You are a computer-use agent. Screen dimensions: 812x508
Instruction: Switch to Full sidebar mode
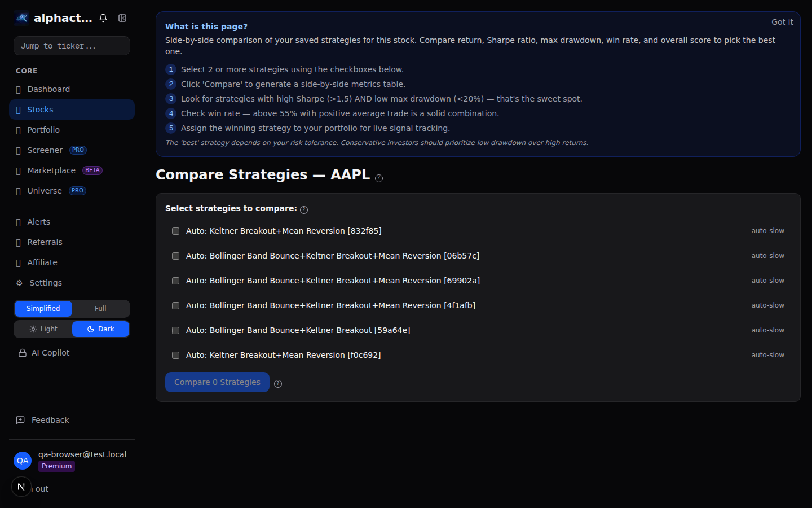pos(100,308)
